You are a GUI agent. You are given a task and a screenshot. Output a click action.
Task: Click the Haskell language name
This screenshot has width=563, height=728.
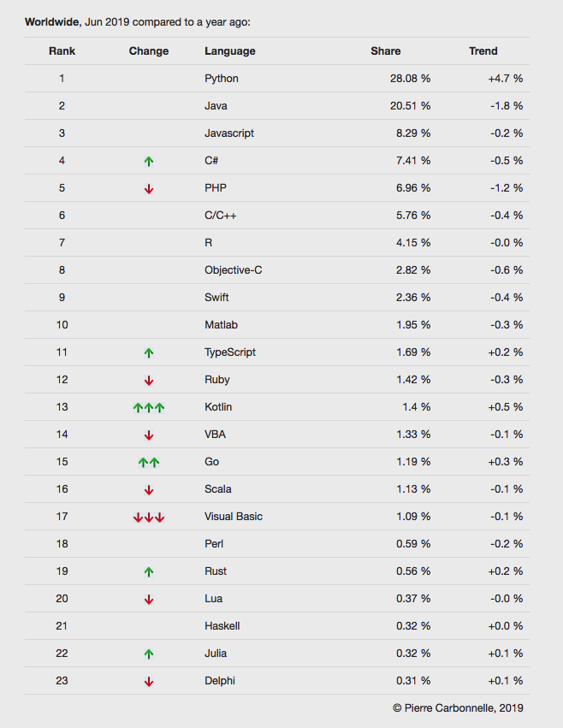pos(222,626)
